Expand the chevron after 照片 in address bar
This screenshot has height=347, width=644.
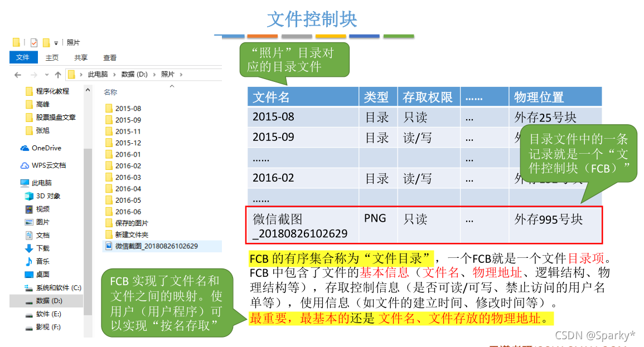click(x=181, y=74)
